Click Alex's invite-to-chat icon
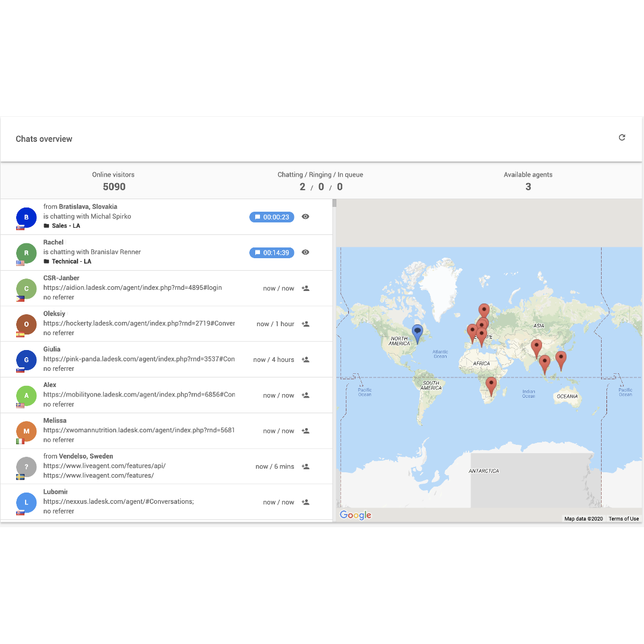 click(x=305, y=395)
